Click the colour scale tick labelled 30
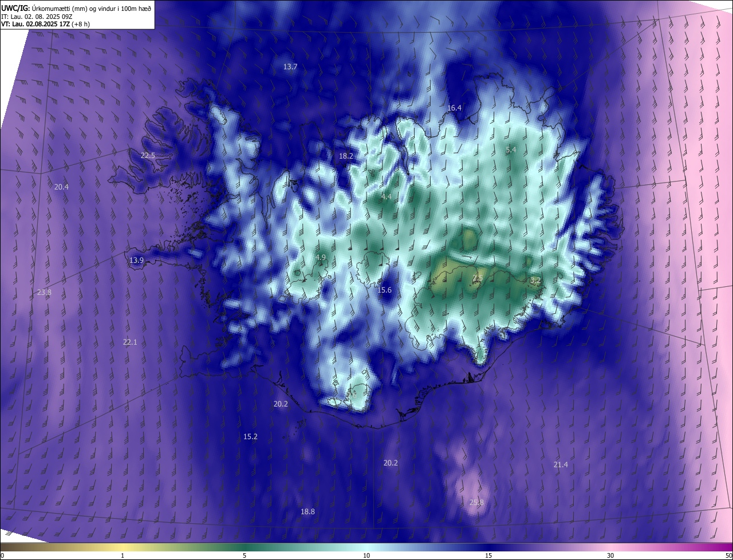The image size is (733, 560). point(610,556)
